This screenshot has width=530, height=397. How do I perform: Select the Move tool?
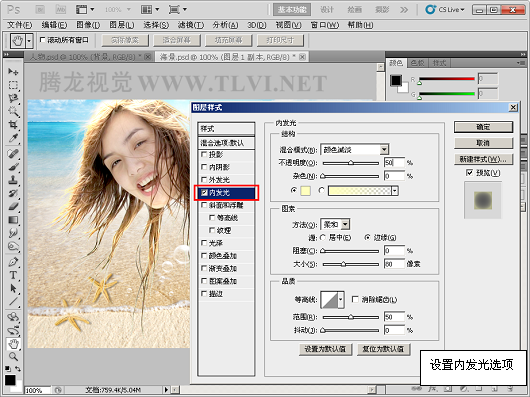[13, 71]
